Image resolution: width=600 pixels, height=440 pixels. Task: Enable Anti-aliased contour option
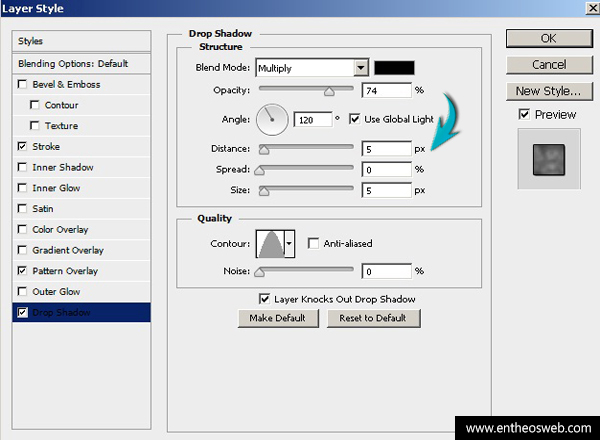point(314,243)
